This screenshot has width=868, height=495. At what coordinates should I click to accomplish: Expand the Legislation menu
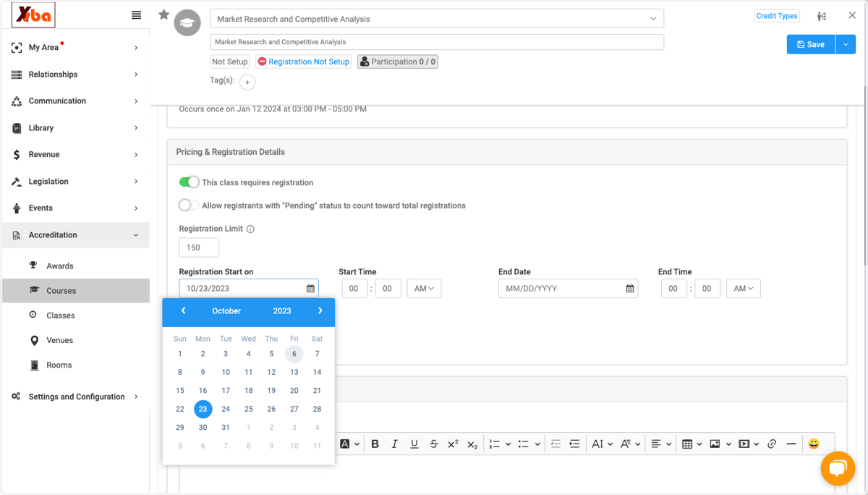(75, 181)
